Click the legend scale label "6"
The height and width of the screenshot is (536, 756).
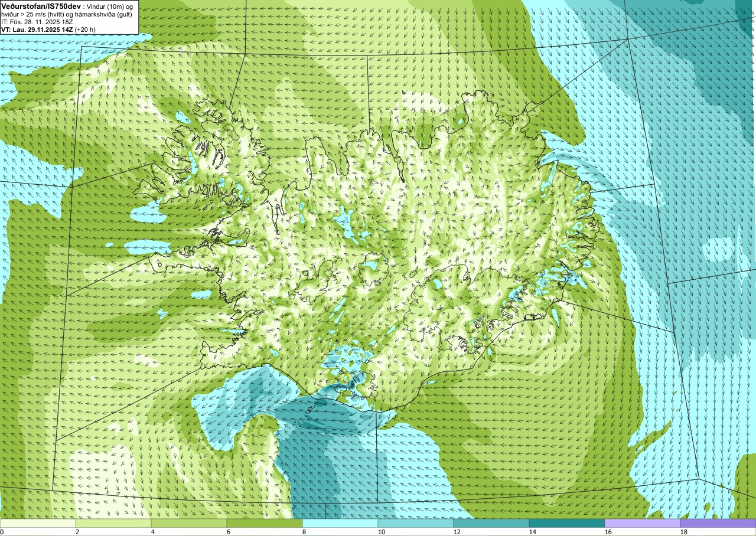click(x=229, y=532)
